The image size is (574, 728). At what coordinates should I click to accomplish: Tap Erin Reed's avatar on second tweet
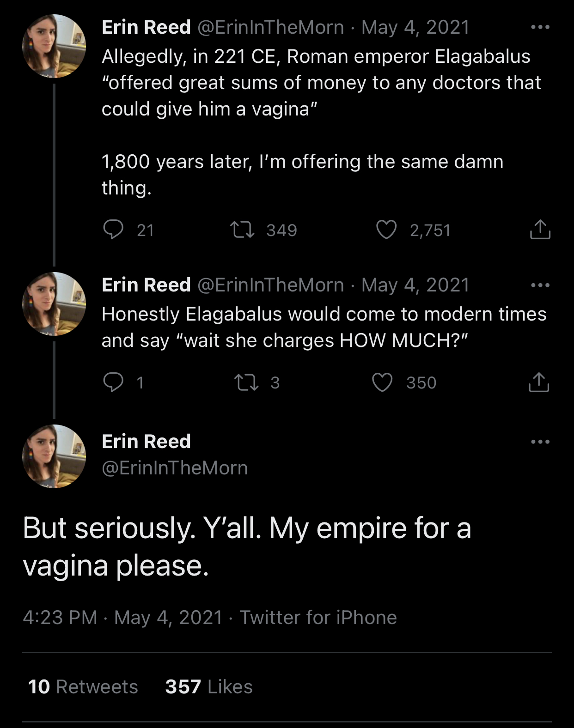[x=54, y=304]
